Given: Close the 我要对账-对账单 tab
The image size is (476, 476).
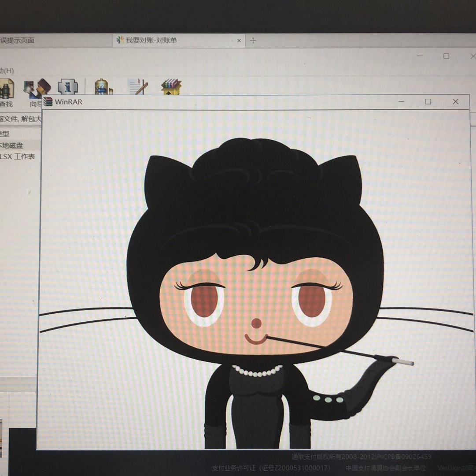Looking at the screenshot, I should click(x=239, y=41).
